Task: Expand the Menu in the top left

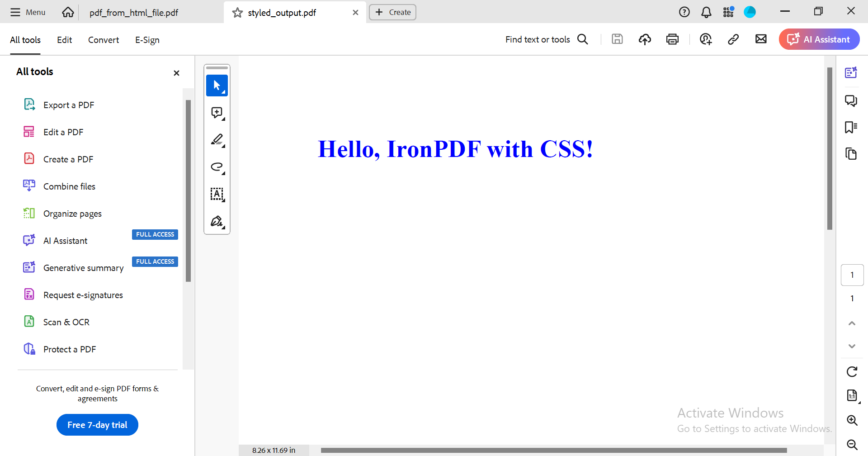Action: 27,12
